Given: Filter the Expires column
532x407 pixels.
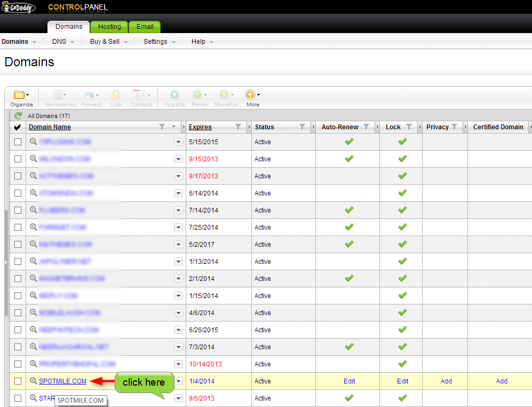Looking at the screenshot, I should pyautogui.click(x=238, y=127).
